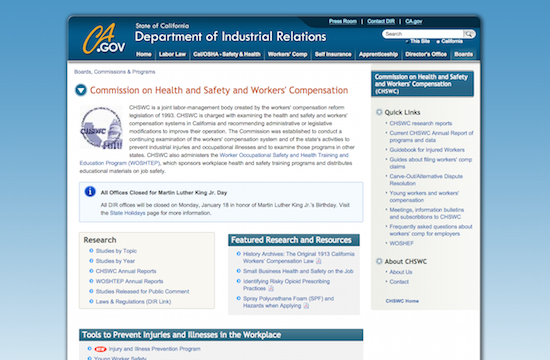Open Current CHSWC Annual Report quick link

[x=431, y=136]
